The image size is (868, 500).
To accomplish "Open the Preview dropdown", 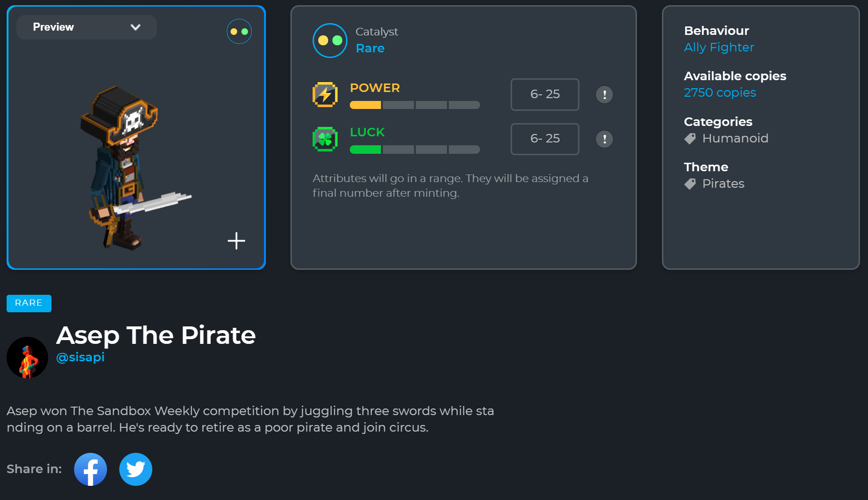I will tap(87, 27).
